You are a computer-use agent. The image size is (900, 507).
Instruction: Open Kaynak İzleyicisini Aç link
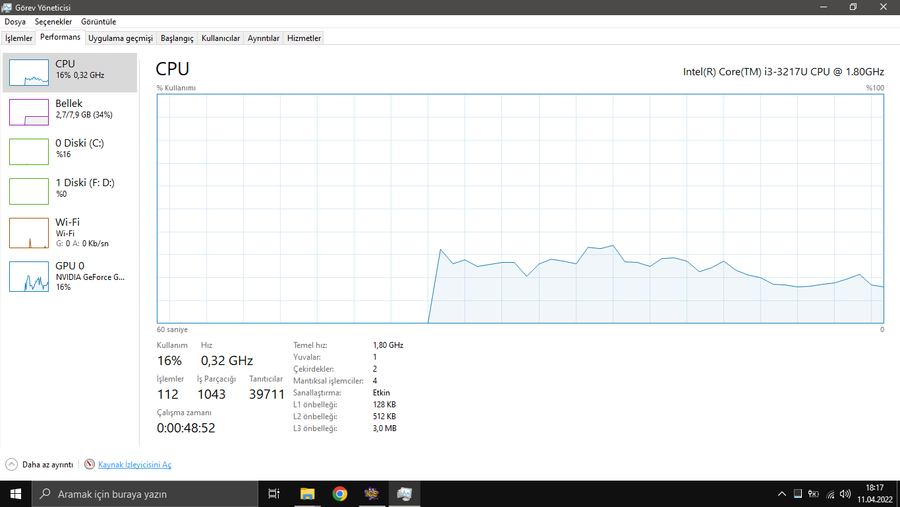coord(134,465)
